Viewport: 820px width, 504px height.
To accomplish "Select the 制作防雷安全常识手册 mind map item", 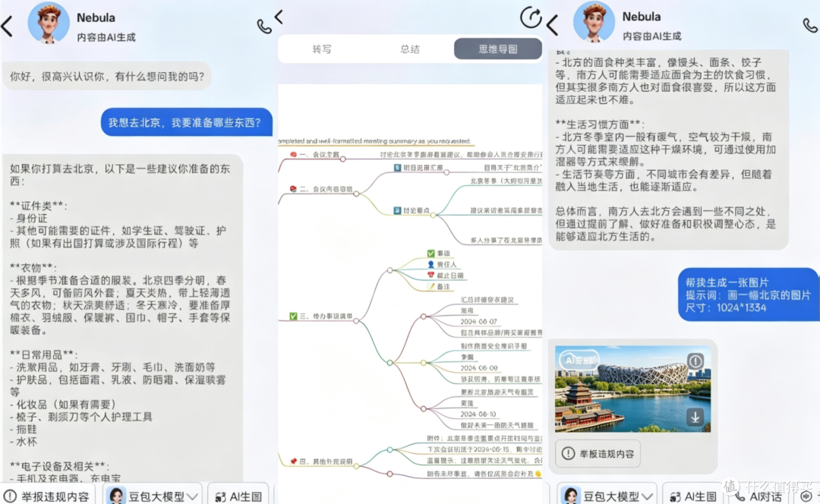I will 494,345.
